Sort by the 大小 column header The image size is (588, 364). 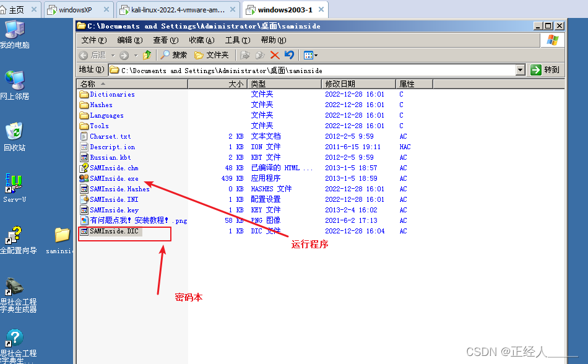point(217,84)
